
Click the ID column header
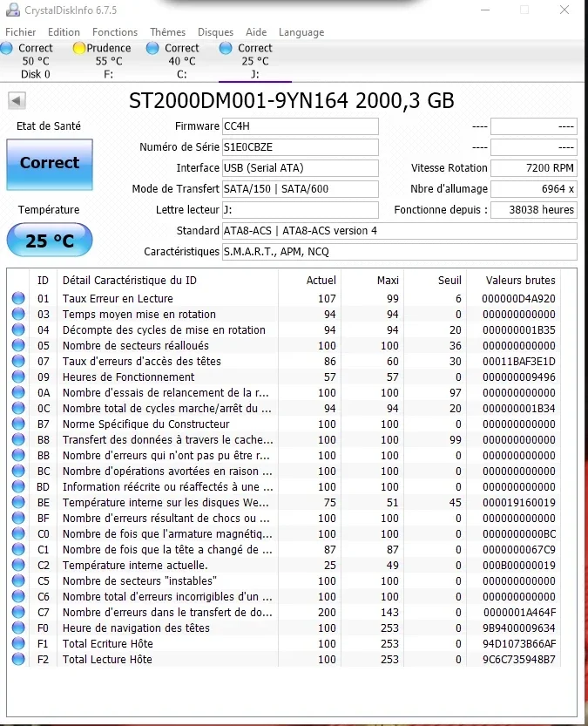43,280
